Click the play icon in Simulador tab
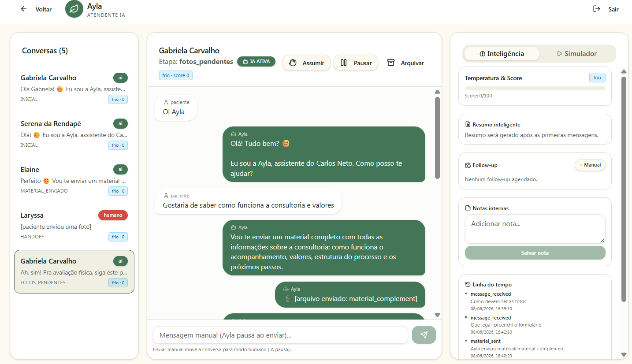This screenshot has width=632, height=364. [x=560, y=54]
